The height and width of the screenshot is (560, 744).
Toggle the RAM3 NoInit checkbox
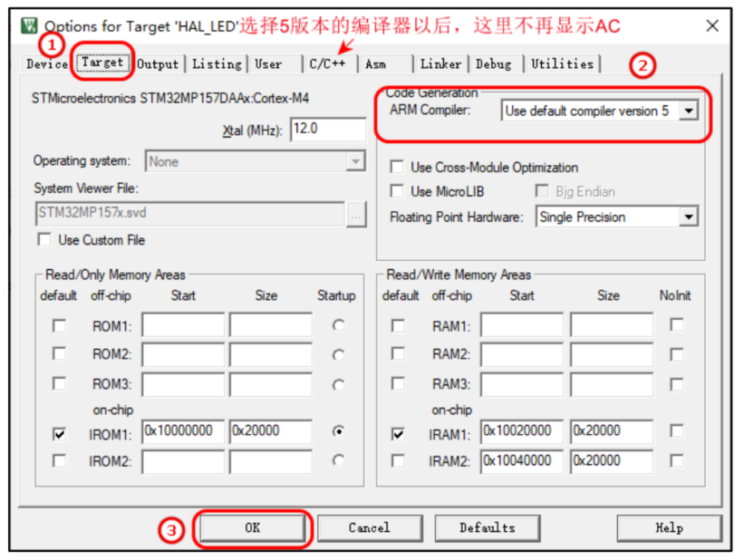(x=677, y=384)
